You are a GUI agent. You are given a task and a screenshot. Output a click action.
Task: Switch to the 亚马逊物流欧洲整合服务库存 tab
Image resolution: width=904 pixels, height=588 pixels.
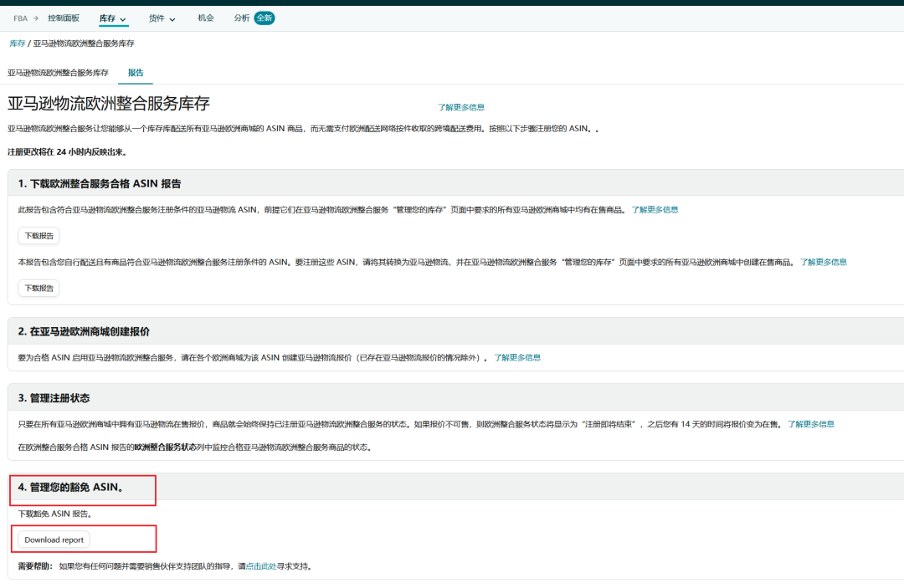(x=58, y=73)
